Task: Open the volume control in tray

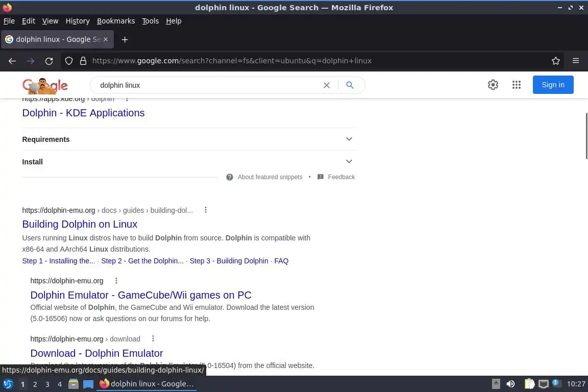Action: (510, 384)
